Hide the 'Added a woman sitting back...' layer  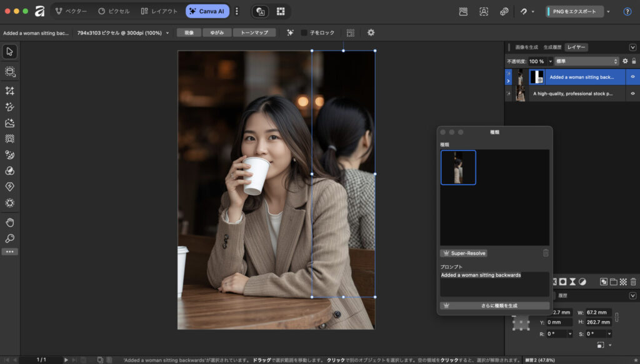point(632,77)
